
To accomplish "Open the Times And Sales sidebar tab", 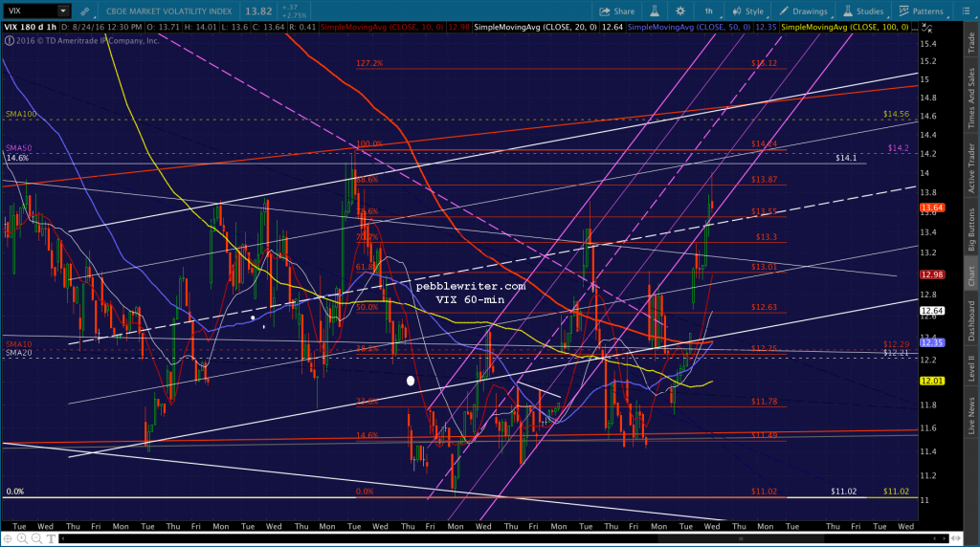I will tap(971, 98).
